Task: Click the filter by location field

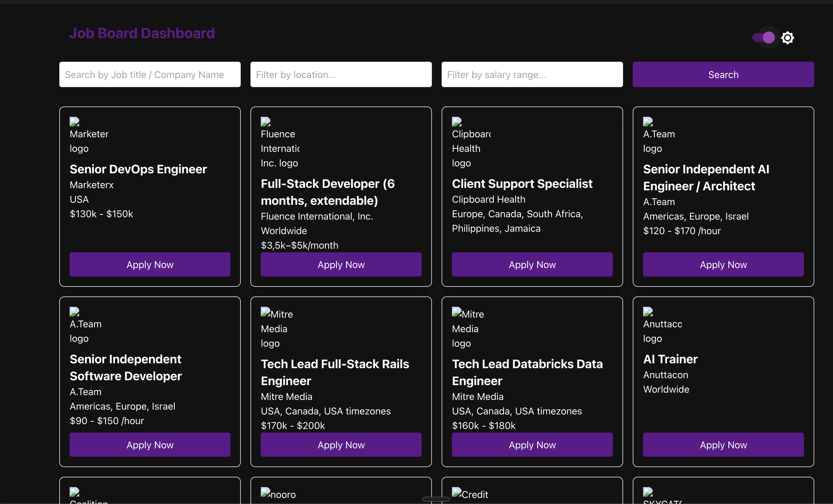Action: coord(341,74)
